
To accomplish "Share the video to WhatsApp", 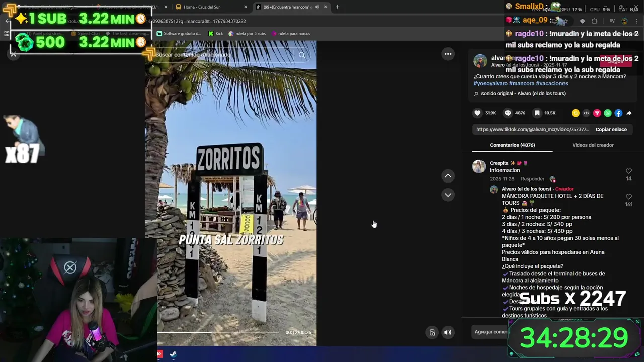I will (608, 113).
